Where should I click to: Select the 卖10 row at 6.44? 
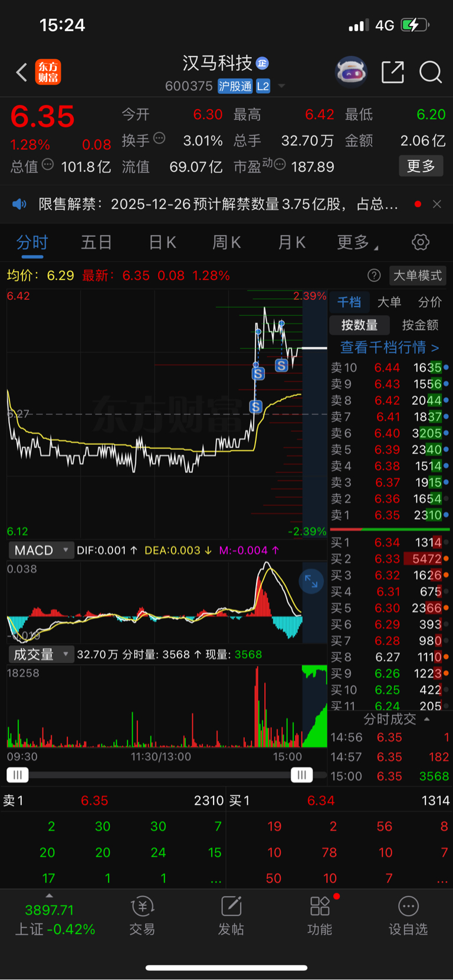coord(389,368)
